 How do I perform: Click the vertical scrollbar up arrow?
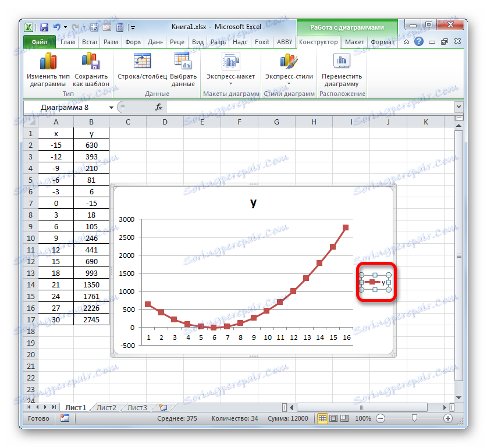[x=458, y=126]
